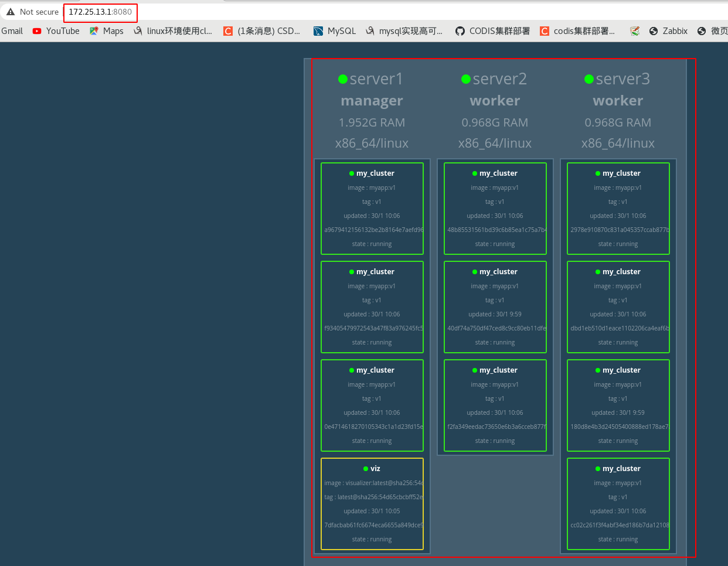
Task: Click the image : visualizer:latest line
Action: 373,483
